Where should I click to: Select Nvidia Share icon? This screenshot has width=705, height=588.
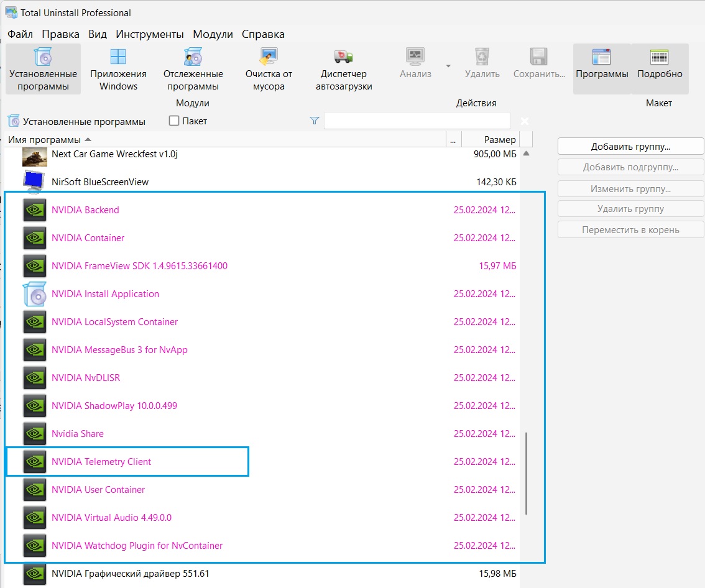pyautogui.click(x=35, y=434)
